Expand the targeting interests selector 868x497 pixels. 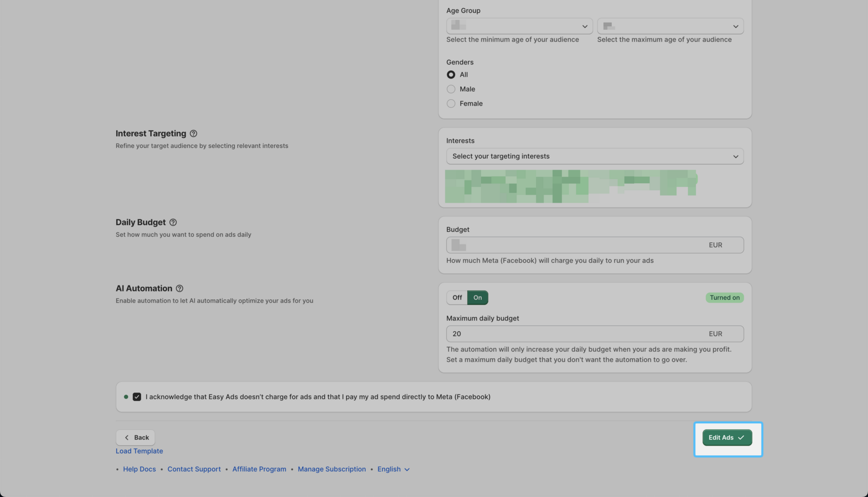[x=595, y=157]
